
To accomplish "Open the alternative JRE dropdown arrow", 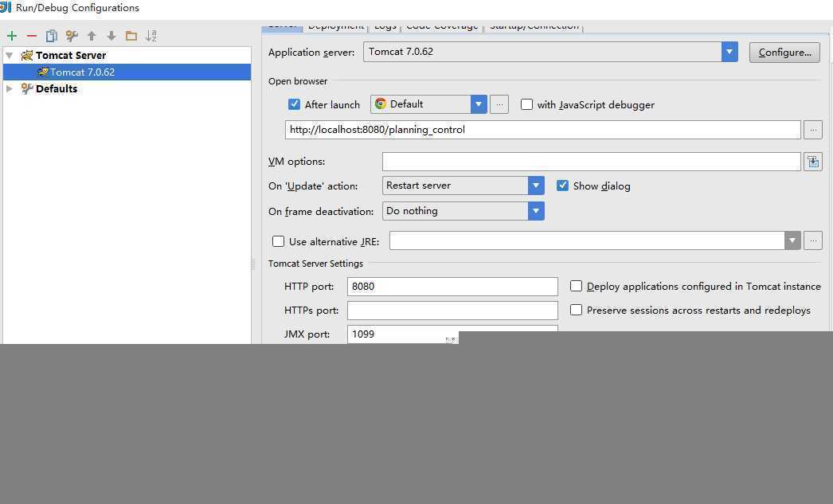I will pos(792,240).
